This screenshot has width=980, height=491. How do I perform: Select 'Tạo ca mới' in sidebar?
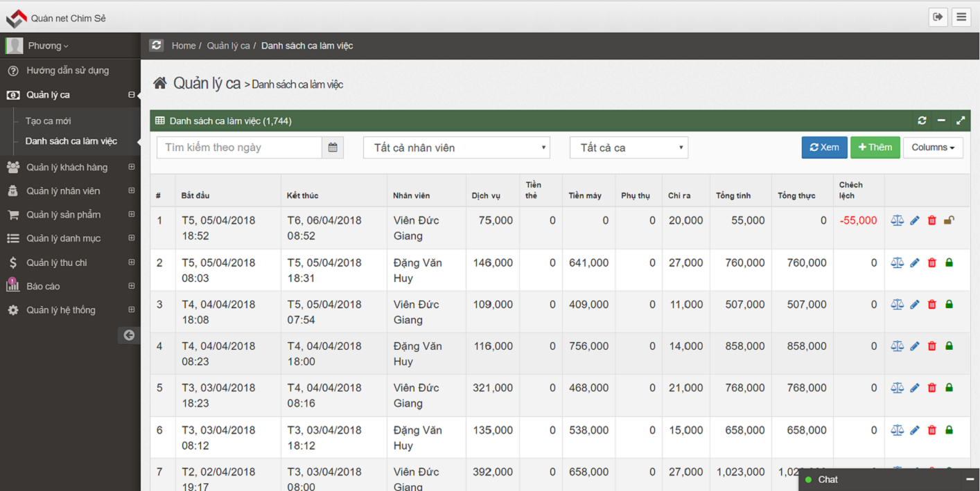(49, 120)
